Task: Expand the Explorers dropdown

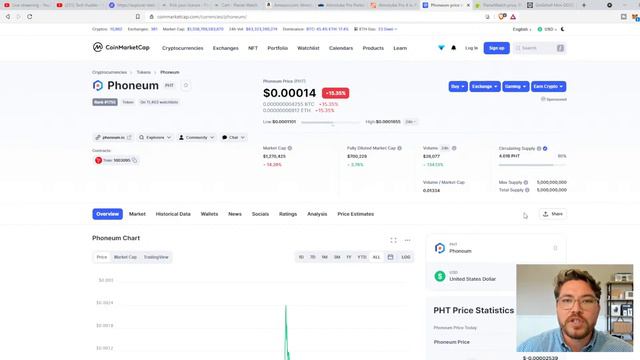Action: 155,138
